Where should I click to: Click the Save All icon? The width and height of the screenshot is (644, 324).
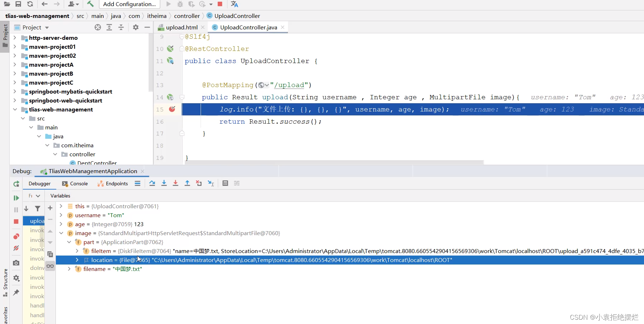click(x=18, y=4)
